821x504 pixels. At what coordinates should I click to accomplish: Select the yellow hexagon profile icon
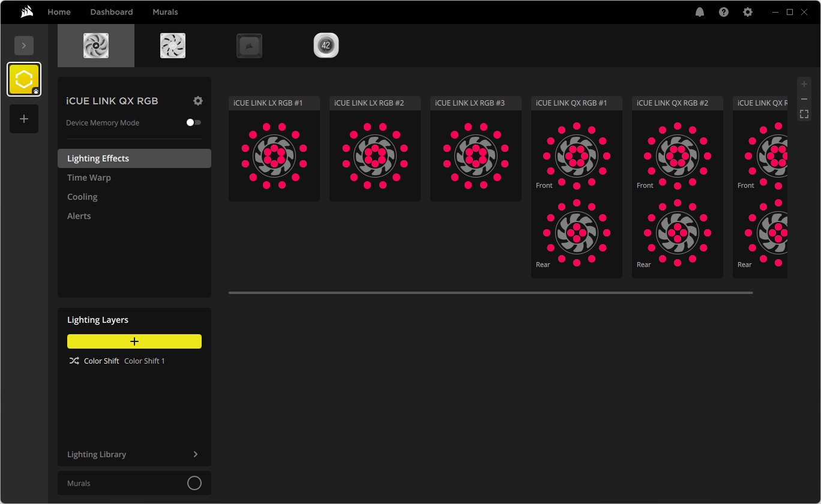24,79
